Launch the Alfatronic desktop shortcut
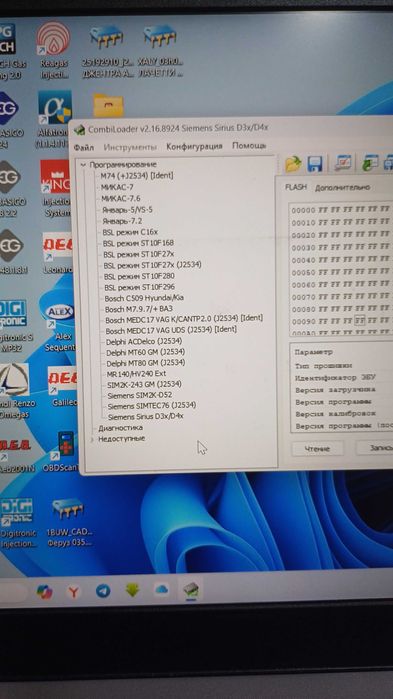This screenshot has width=393, height=699. 54,119
